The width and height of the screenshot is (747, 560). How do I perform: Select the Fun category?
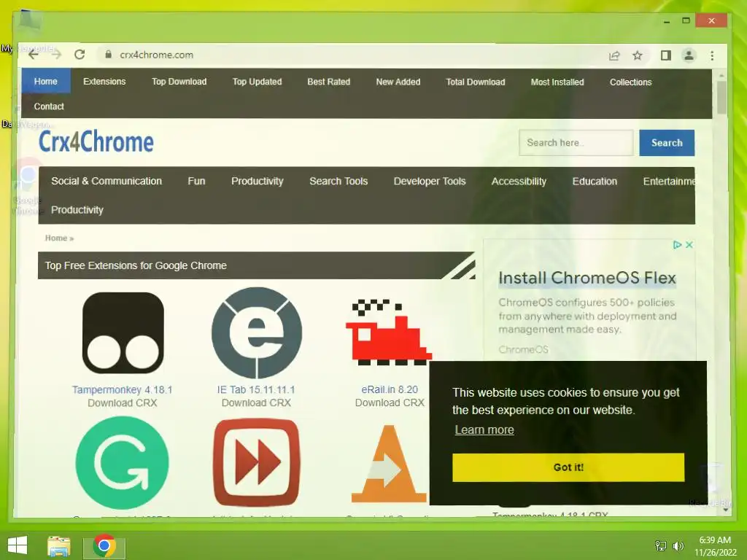point(196,181)
